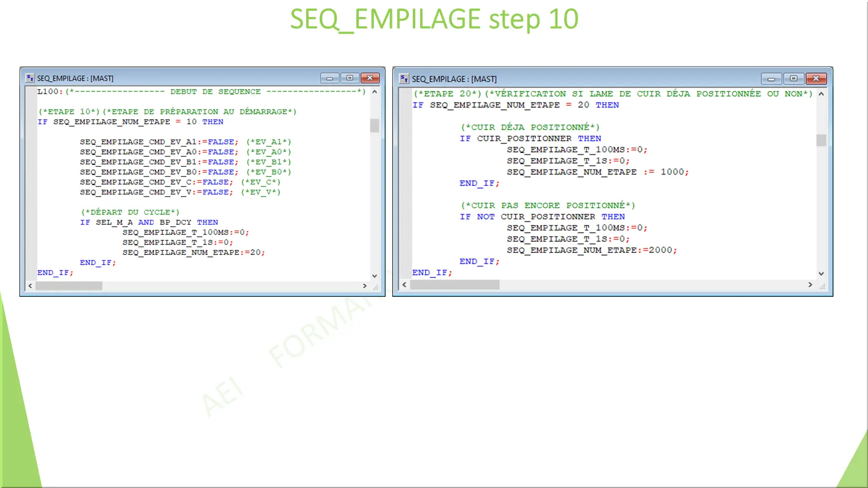Open the left window system menu via its icon
This screenshot has width=868, height=488.
(x=30, y=78)
